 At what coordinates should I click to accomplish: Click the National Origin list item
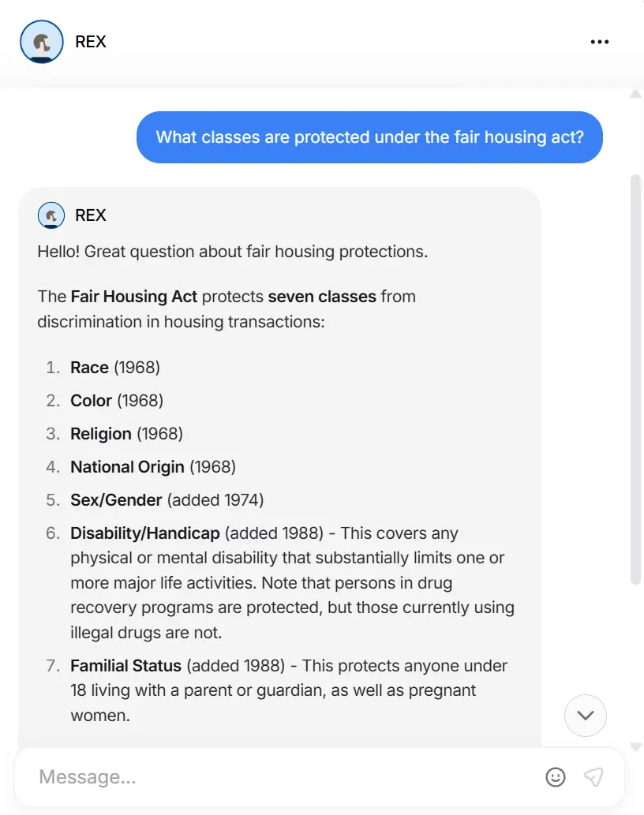click(153, 467)
